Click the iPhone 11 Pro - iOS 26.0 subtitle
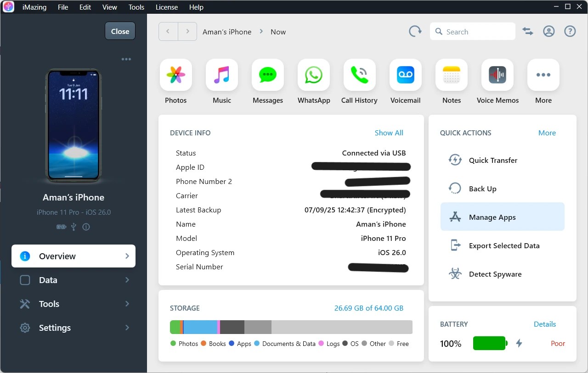Viewport: 588px width, 373px height. tap(73, 212)
